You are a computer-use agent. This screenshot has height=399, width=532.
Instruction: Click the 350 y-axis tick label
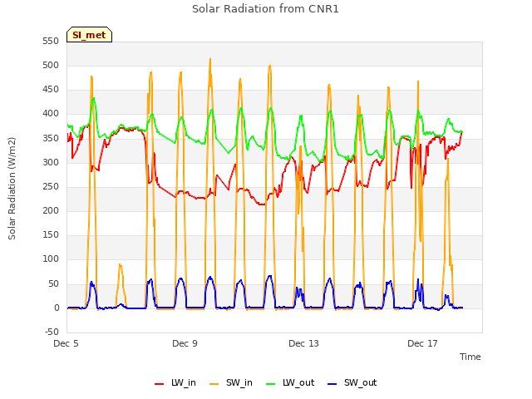pos(51,138)
